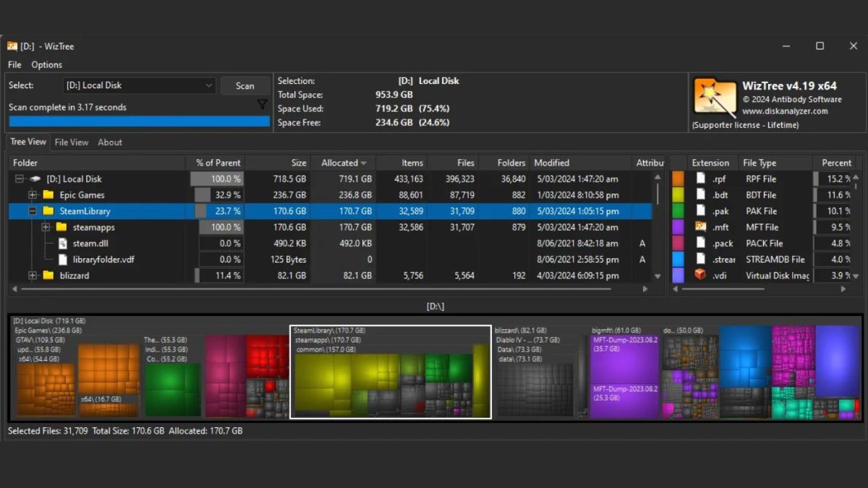Click the green .pak color swatch

tap(678, 211)
